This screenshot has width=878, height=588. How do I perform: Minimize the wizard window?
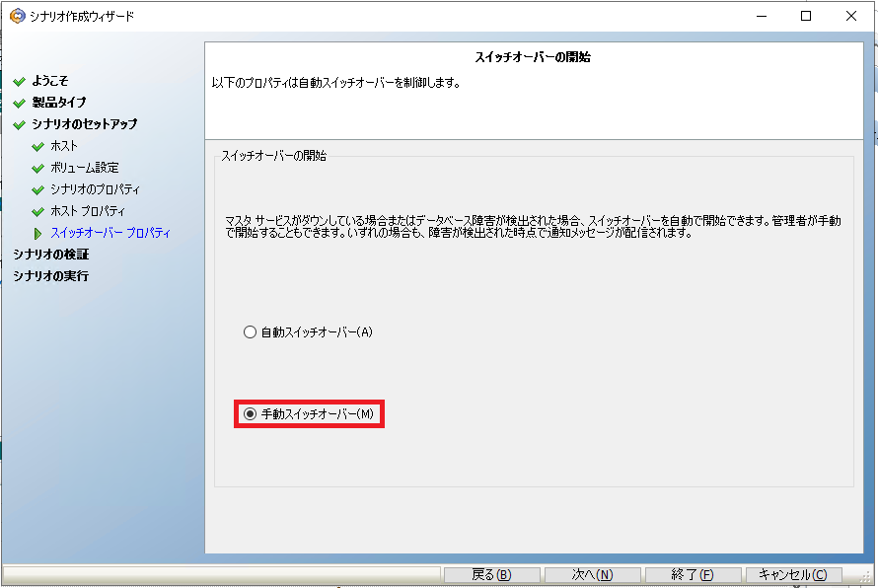pyautogui.click(x=762, y=16)
